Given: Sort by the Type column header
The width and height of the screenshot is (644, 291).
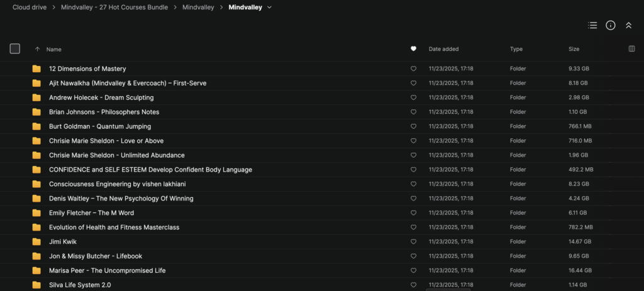Looking at the screenshot, I should click(x=516, y=49).
